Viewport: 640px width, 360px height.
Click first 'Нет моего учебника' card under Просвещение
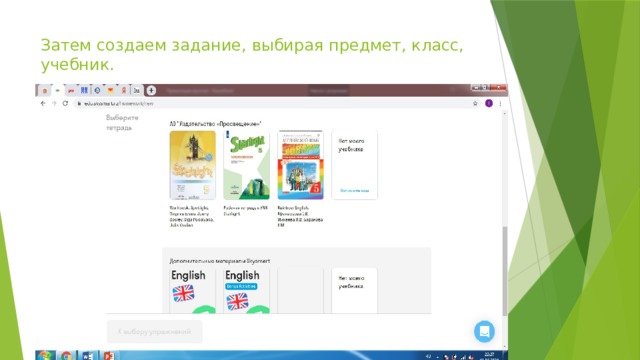point(354,165)
